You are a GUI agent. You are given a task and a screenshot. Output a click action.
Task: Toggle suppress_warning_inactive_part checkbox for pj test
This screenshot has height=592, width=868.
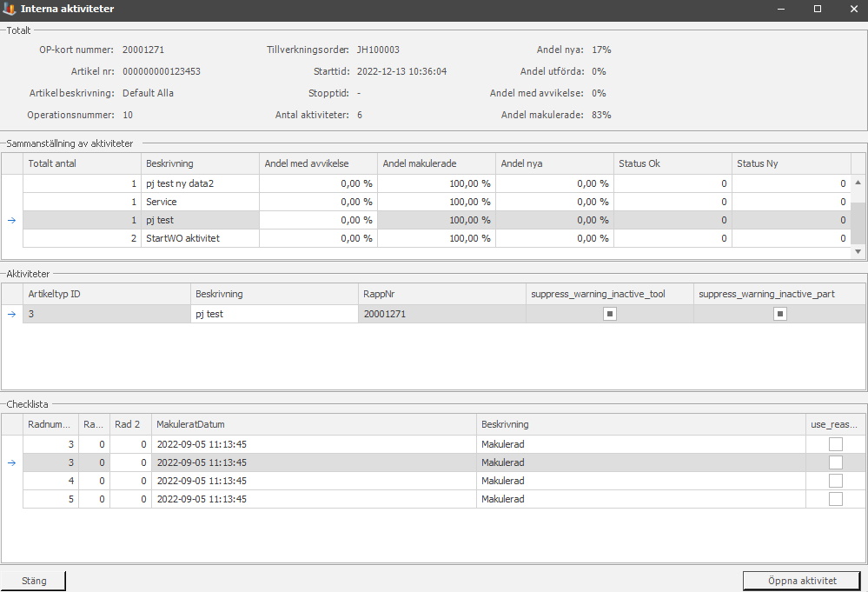coord(780,314)
